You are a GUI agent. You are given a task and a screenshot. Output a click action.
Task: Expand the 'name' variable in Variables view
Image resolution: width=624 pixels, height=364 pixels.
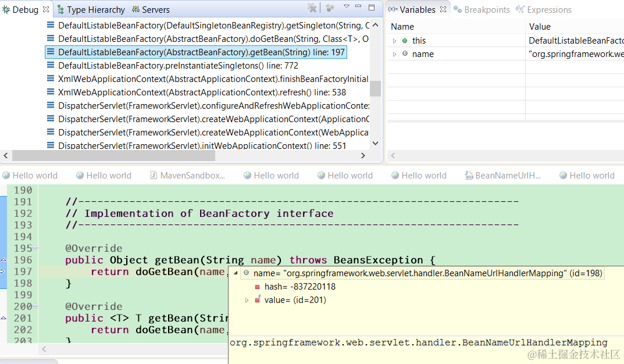click(394, 54)
